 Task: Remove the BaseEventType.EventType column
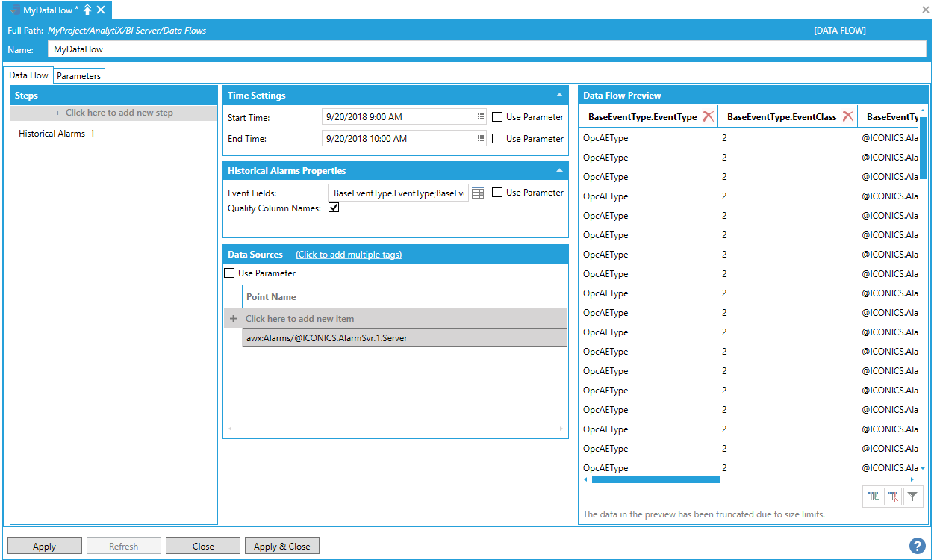[709, 116]
